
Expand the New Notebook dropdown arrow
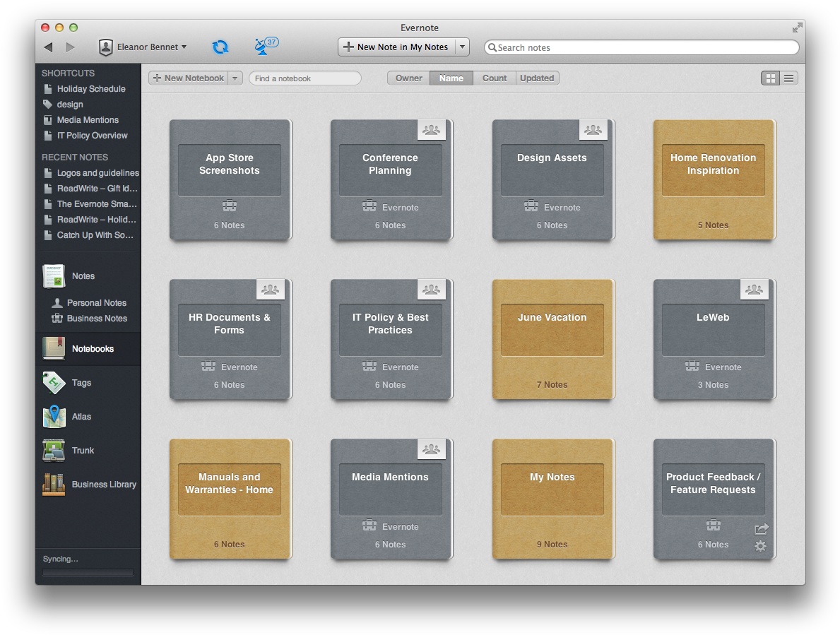coord(235,78)
